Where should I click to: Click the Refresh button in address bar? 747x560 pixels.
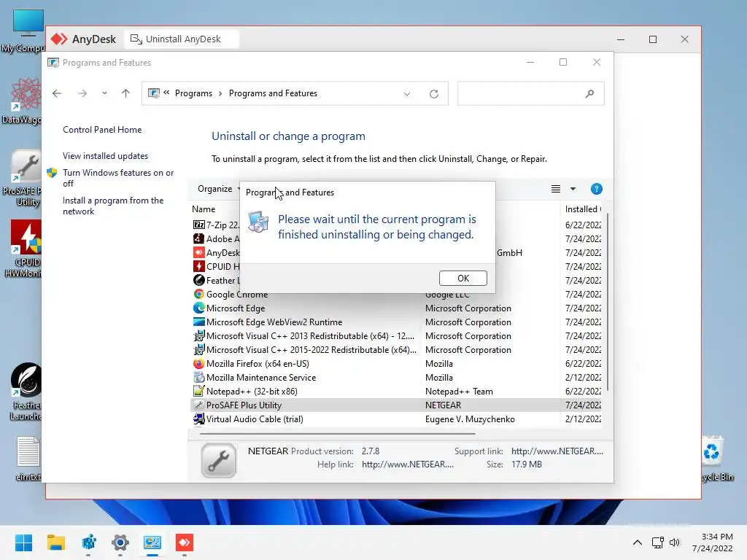(x=433, y=94)
